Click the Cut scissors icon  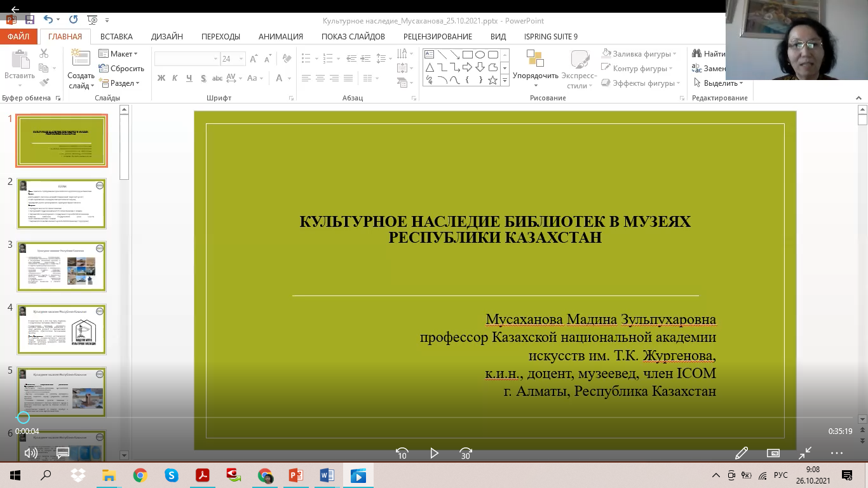tap(44, 53)
